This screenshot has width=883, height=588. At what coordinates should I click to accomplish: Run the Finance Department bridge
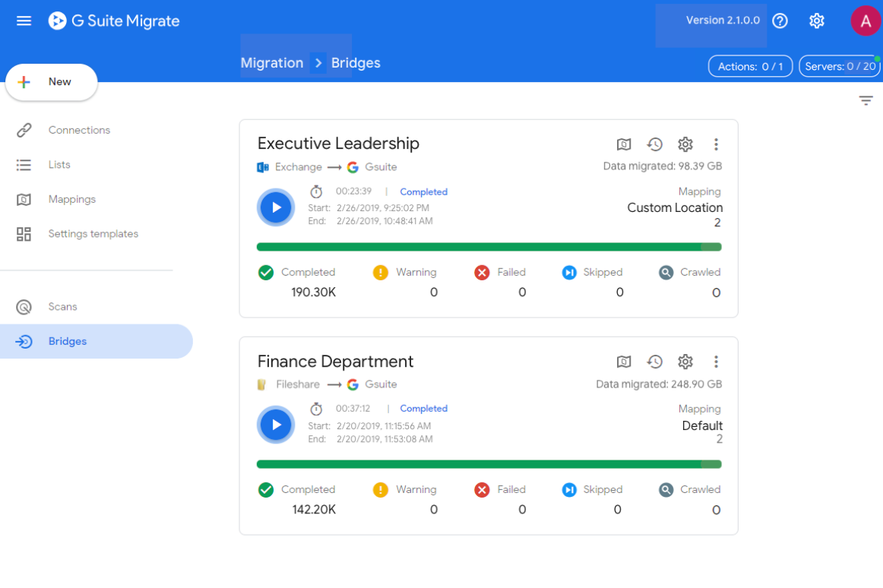(x=276, y=425)
